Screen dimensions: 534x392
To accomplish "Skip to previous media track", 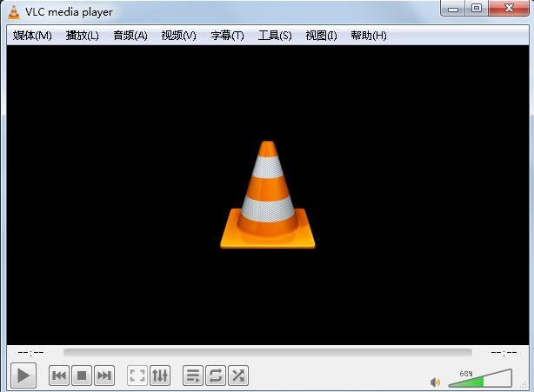I will tap(59, 375).
